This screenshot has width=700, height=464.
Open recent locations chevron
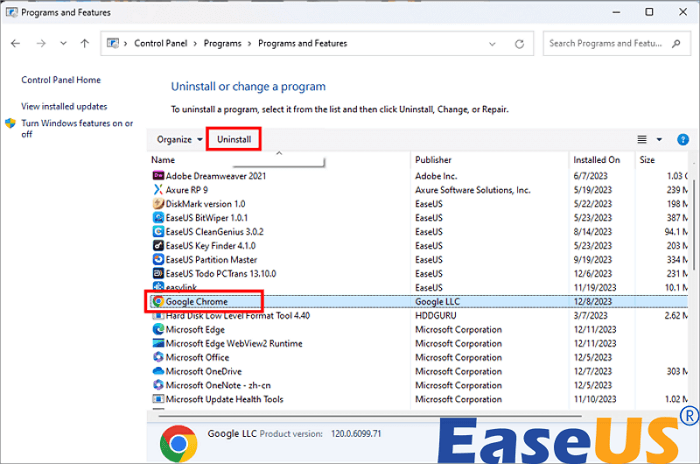63,43
